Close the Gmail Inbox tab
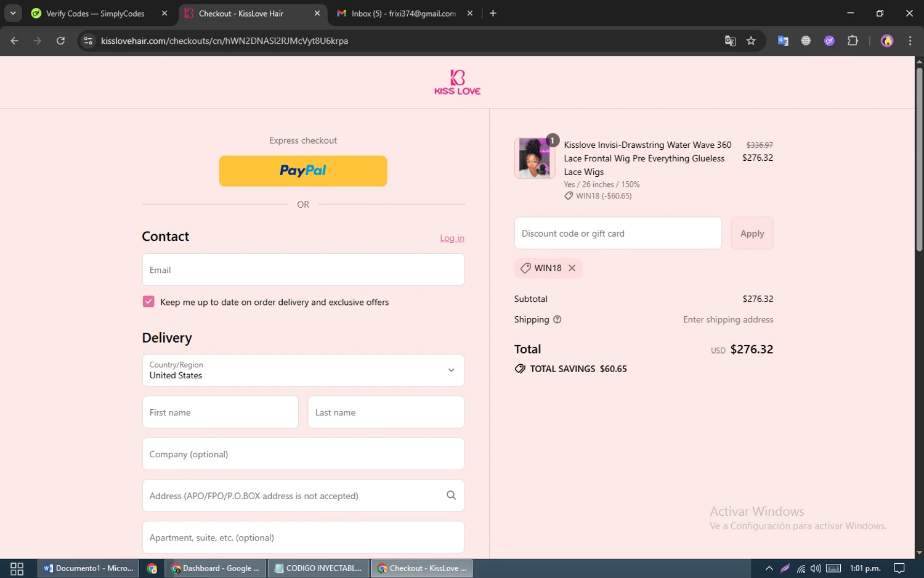 pyautogui.click(x=470, y=14)
